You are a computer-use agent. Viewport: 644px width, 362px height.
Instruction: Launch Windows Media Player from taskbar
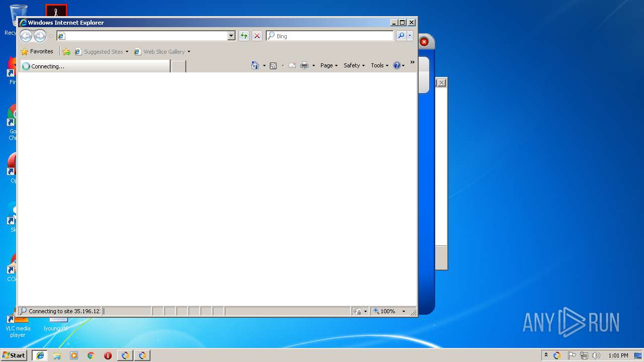point(74,355)
